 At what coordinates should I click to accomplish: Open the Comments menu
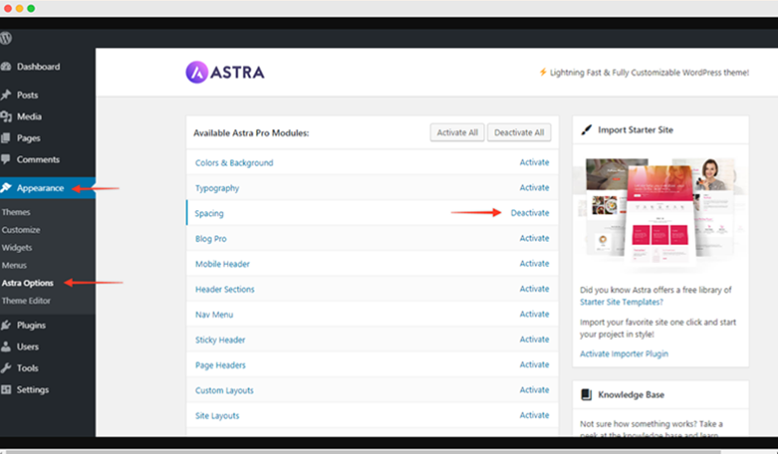38,159
